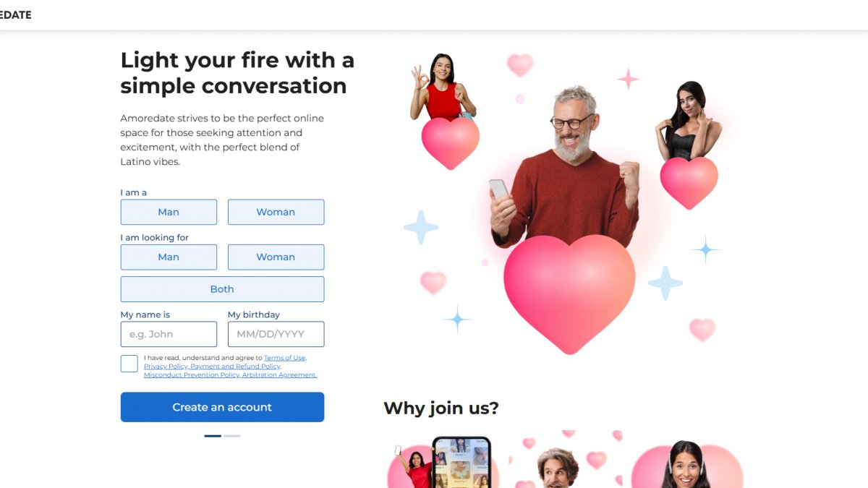Choose "Woman" under I am looking for
Viewport: 868px width, 488px height.
(x=276, y=257)
